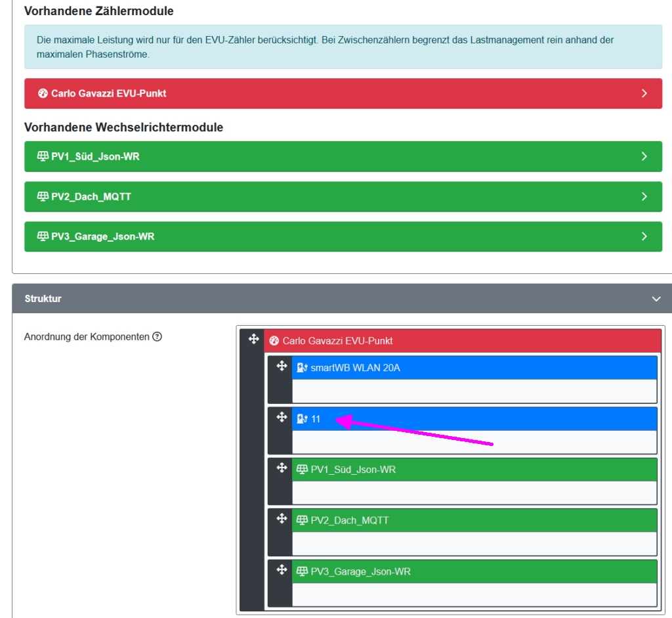Select Carlo Gavazzi EVU-Punkt in the structure tree

coord(463,341)
